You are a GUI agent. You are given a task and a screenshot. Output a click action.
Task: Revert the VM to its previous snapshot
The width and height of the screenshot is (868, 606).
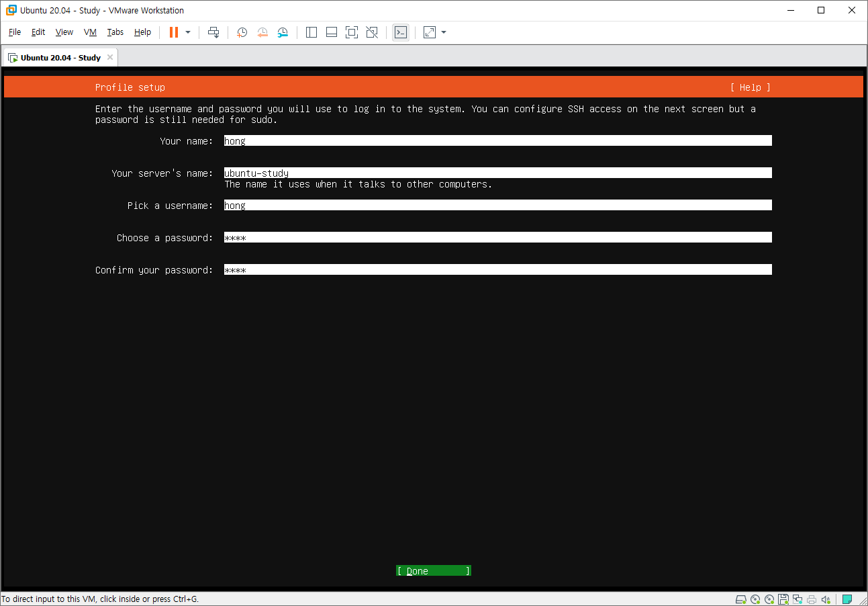coord(262,32)
